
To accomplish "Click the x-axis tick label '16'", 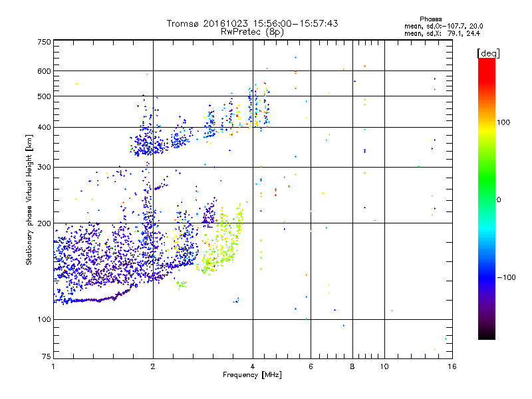I will tap(452, 366).
